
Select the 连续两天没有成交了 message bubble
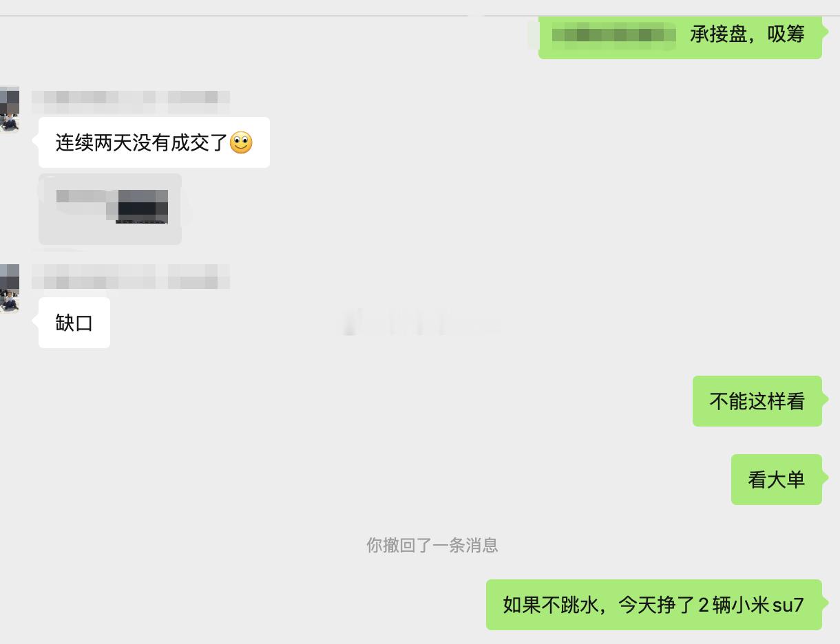point(154,142)
